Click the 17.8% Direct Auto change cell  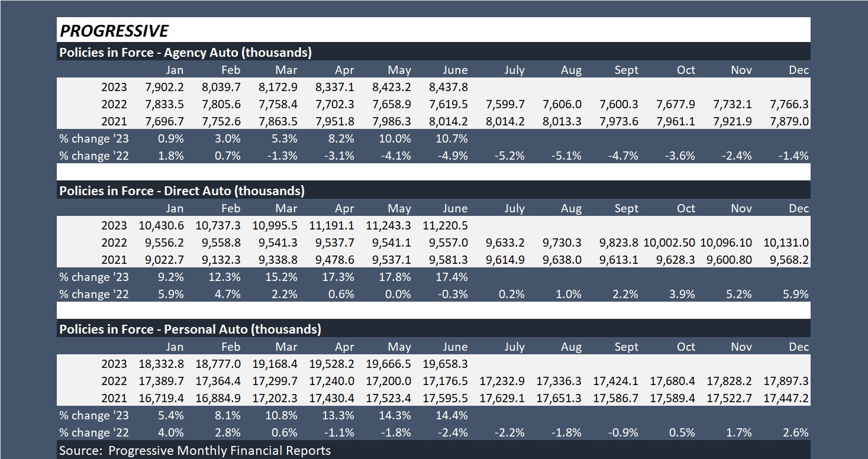pos(396,277)
